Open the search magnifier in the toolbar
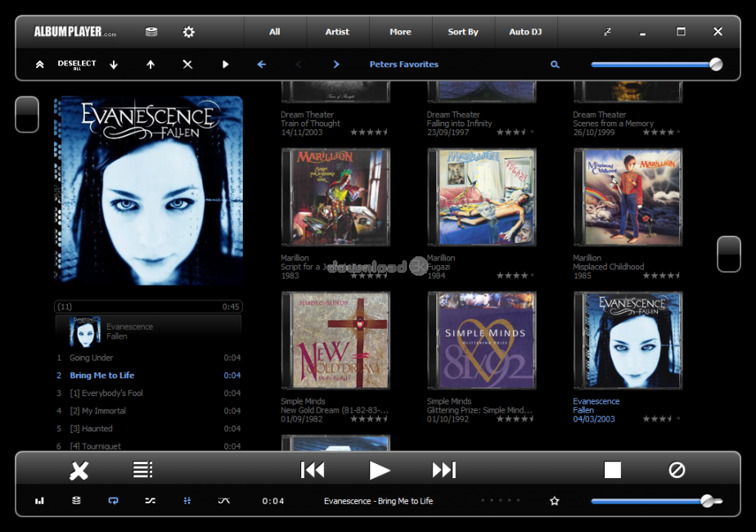This screenshot has height=532, width=756. 555,64
